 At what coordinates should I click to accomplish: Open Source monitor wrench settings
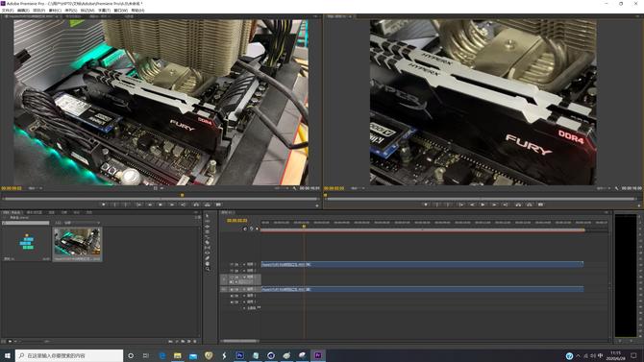tap(294, 188)
